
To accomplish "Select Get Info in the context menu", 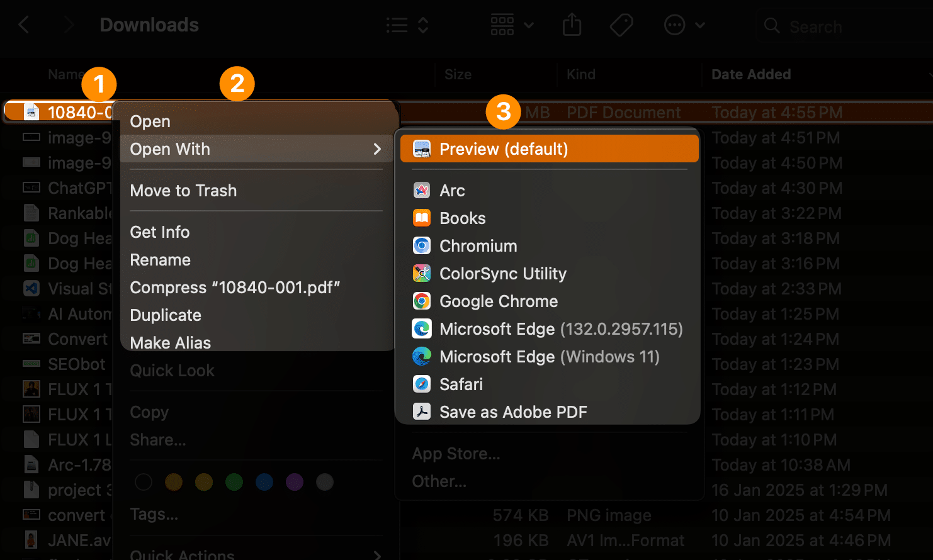I will click(x=257, y=232).
